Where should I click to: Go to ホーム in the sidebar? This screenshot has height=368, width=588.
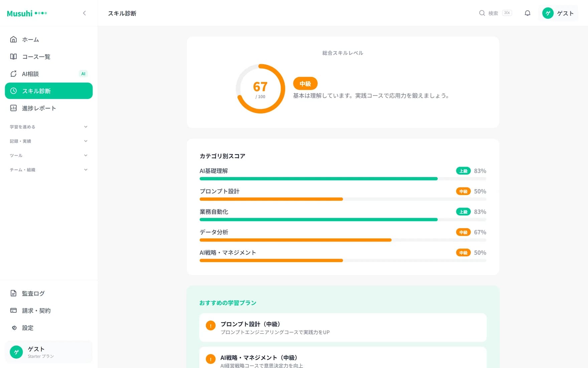coord(49,39)
